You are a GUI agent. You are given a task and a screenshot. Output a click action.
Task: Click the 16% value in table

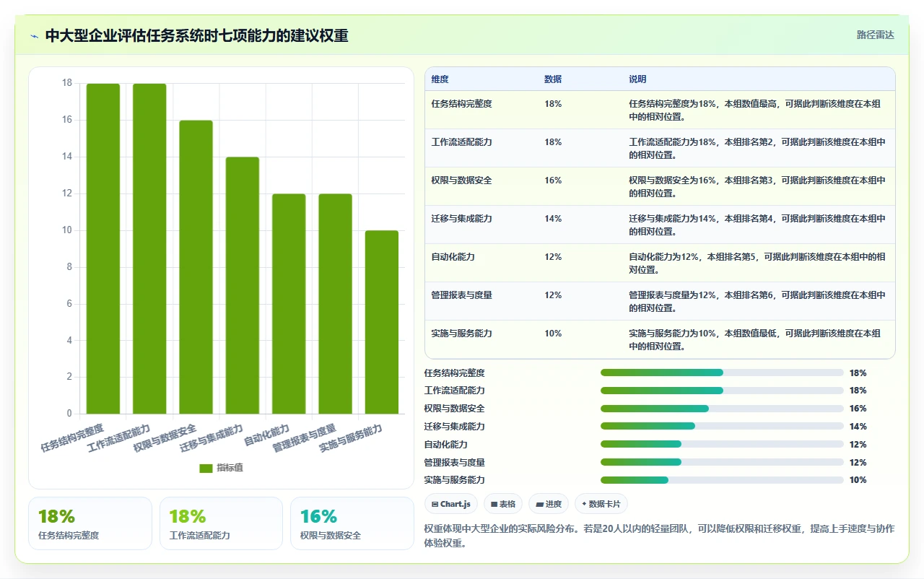pyautogui.click(x=553, y=180)
